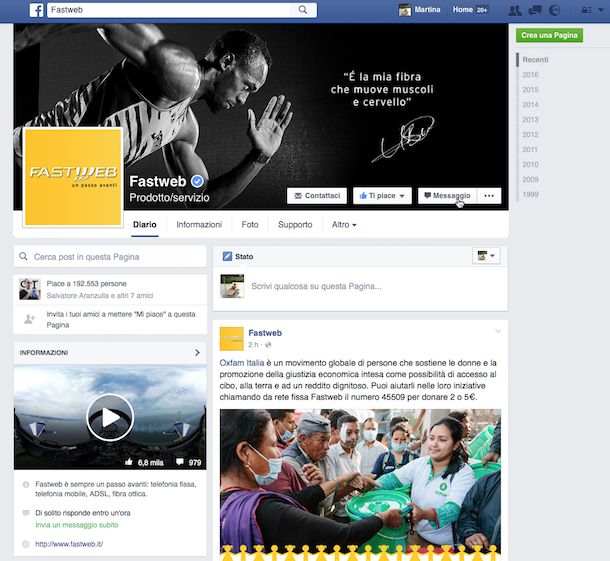Click the 979 comments icon on video
This screenshot has width=610, height=561.
[x=180, y=462]
